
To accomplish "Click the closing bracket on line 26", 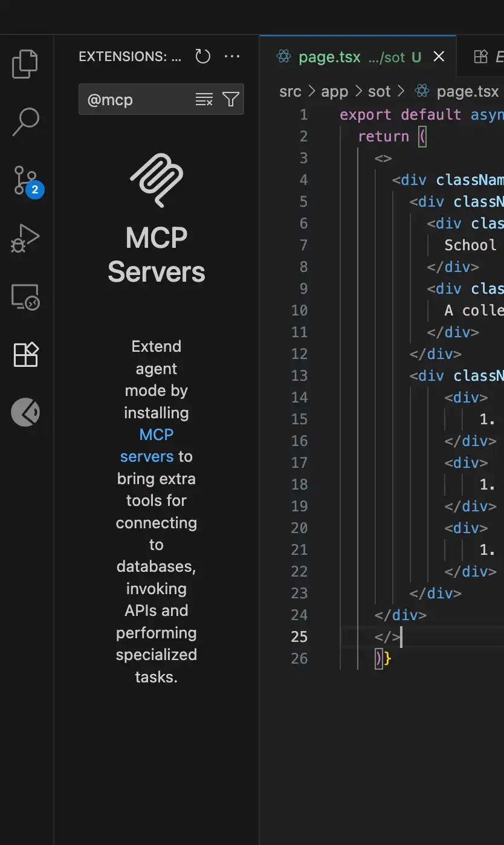I will point(379,659).
